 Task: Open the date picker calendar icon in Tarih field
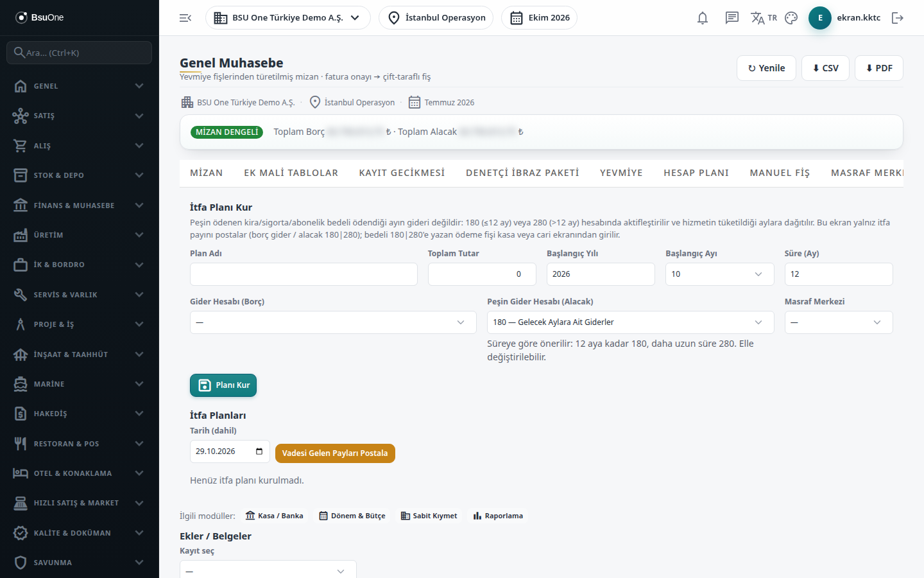(259, 451)
